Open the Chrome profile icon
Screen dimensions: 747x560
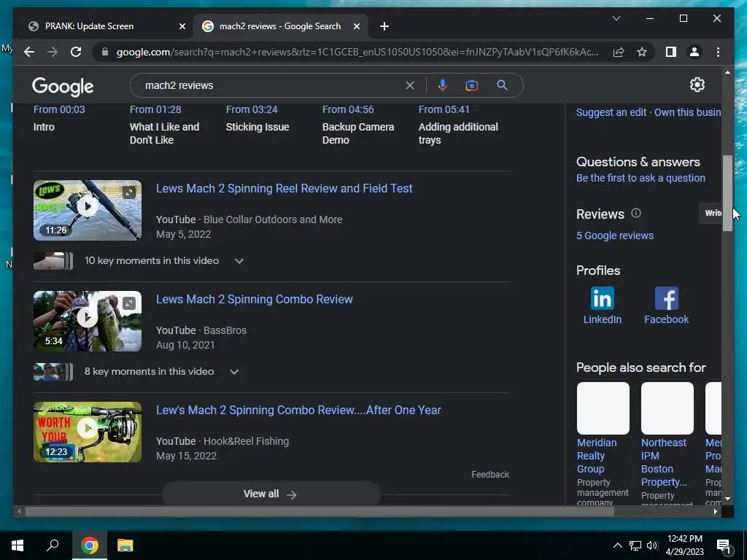[694, 52]
